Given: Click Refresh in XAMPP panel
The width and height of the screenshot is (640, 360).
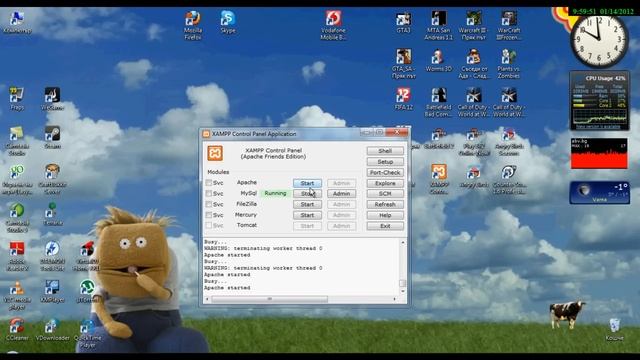Looking at the screenshot, I should pyautogui.click(x=385, y=204).
